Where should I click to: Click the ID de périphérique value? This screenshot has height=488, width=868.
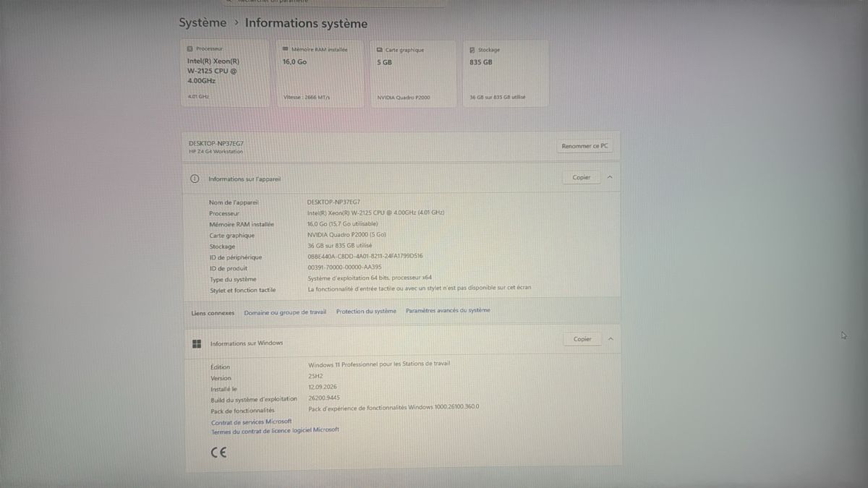tap(365, 256)
